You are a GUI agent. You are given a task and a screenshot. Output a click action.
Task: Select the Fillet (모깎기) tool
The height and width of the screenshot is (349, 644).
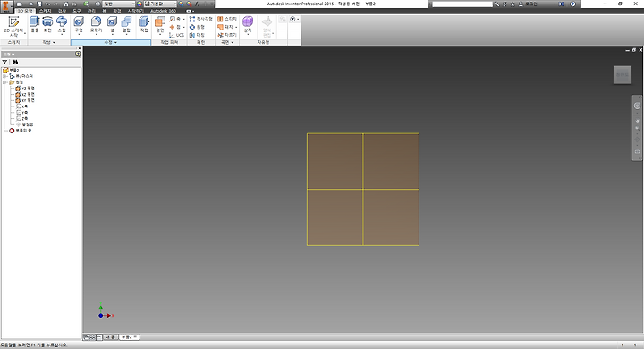[96, 25]
